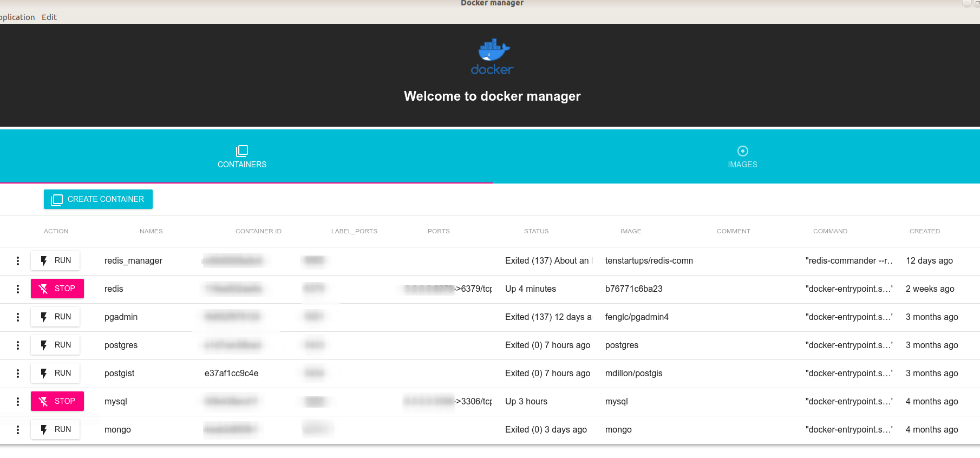Open the three-dot menu for mysql
The image size is (980, 458).
point(18,402)
